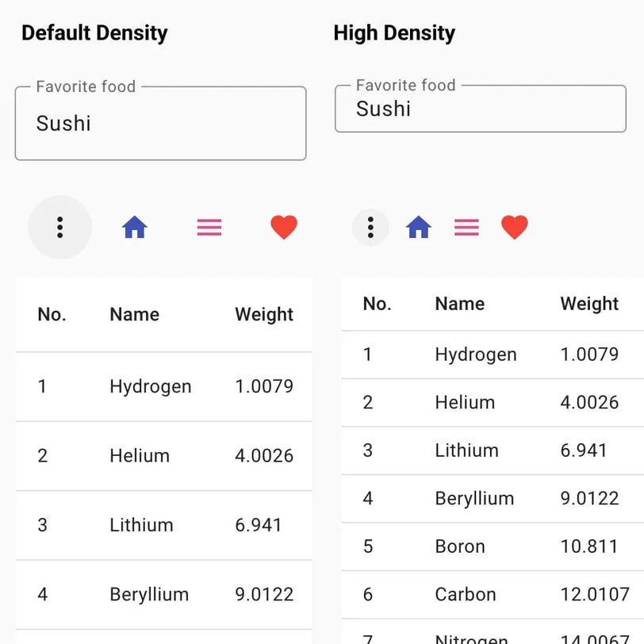Select the pink menu icon in High Density
Viewport: 644px width, 644px height.
click(x=466, y=227)
